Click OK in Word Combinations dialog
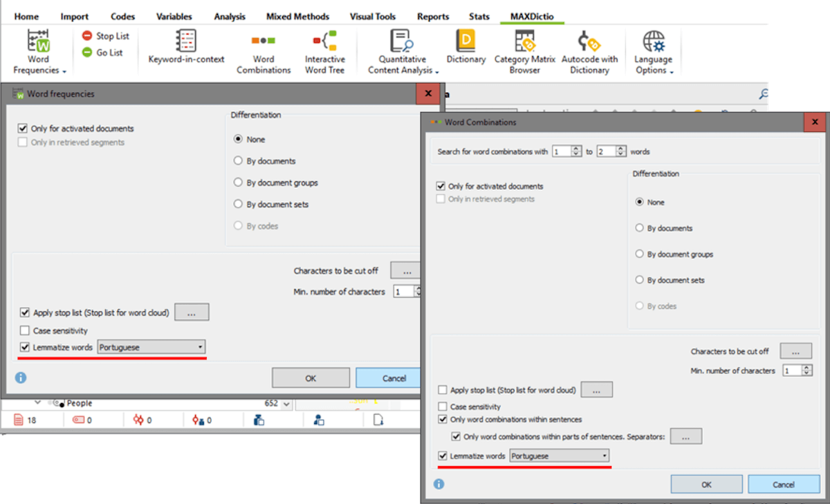 pyautogui.click(x=706, y=484)
